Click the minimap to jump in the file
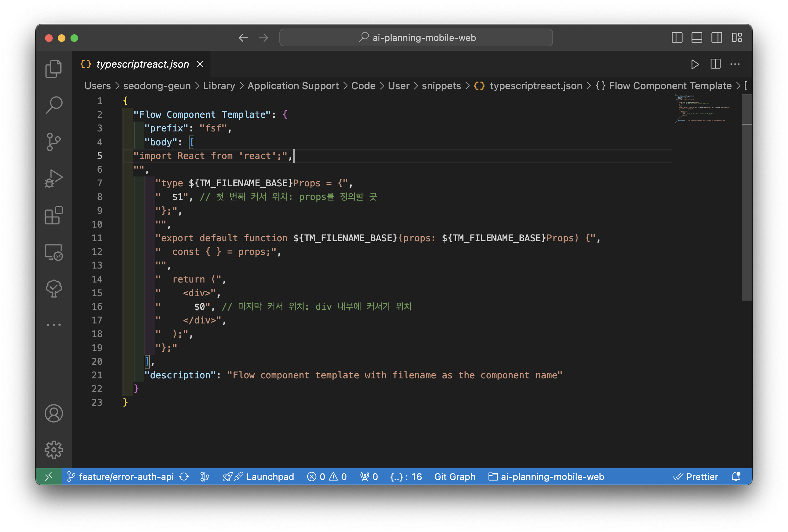The height and width of the screenshot is (532, 788). pyautogui.click(x=702, y=109)
